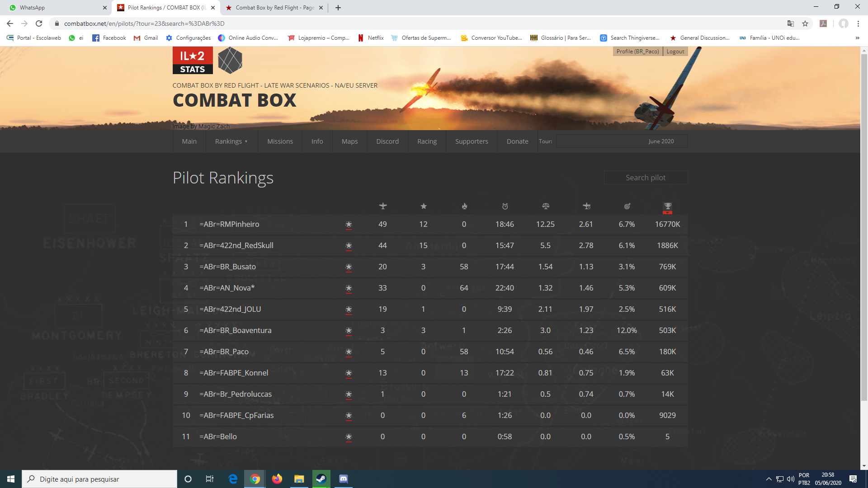
Task: Open Facebook bookmark
Action: click(x=109, y=38)
